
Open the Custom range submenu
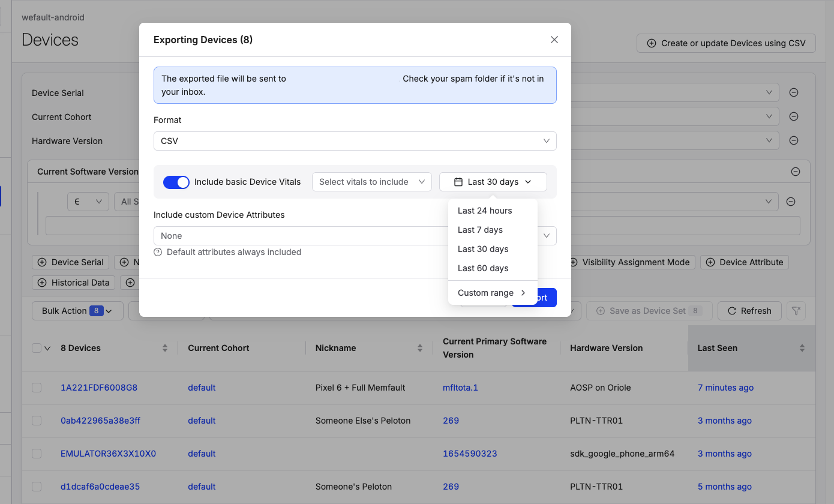click(491, 293)
